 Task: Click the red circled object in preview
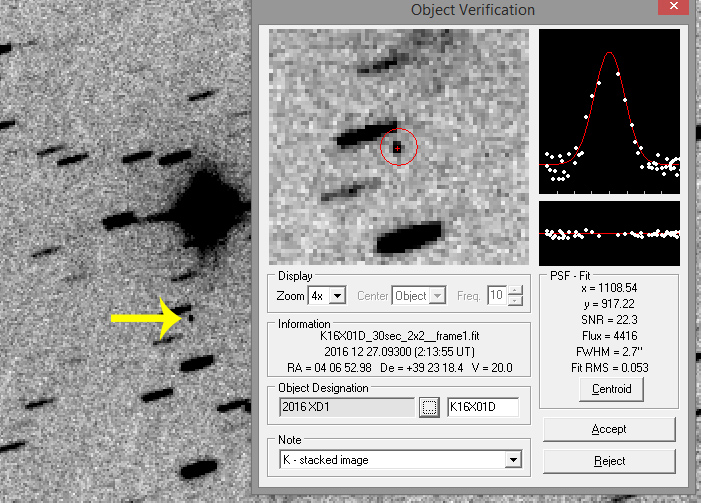tap(398, 147)
